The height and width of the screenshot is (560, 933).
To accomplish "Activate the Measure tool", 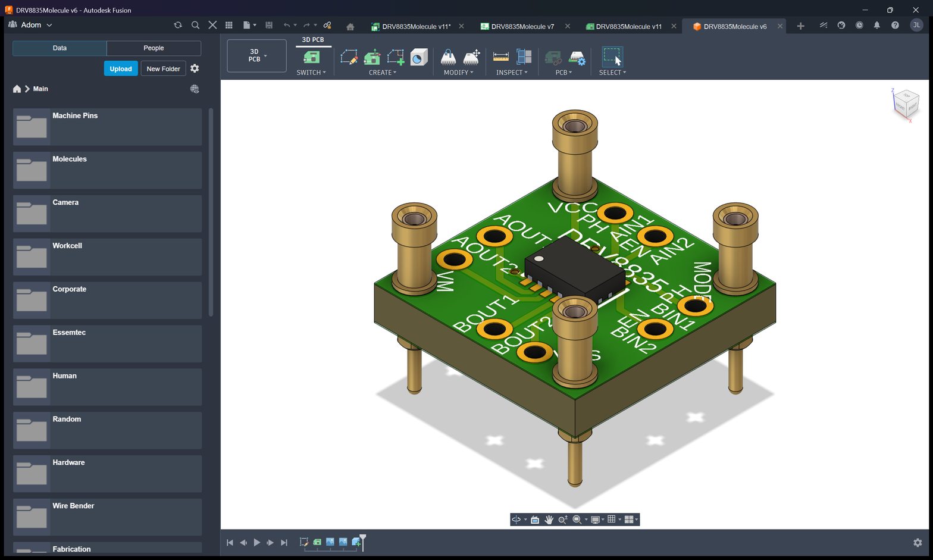I will pos(501,57).
